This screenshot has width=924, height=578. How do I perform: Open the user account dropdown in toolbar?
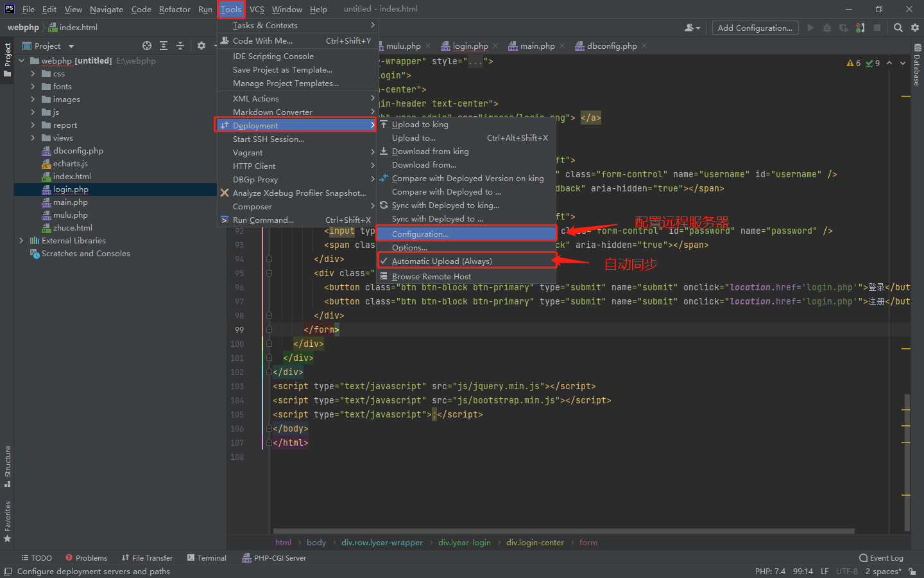(692, 28)
